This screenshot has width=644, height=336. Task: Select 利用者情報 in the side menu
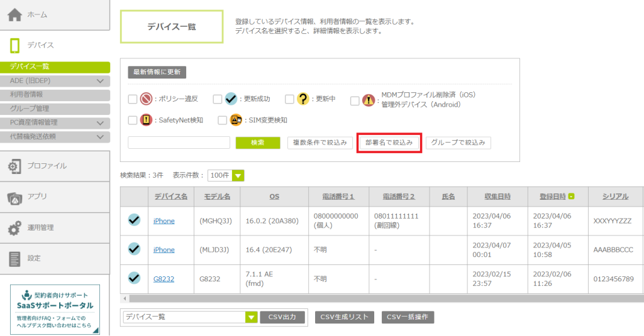26,94
